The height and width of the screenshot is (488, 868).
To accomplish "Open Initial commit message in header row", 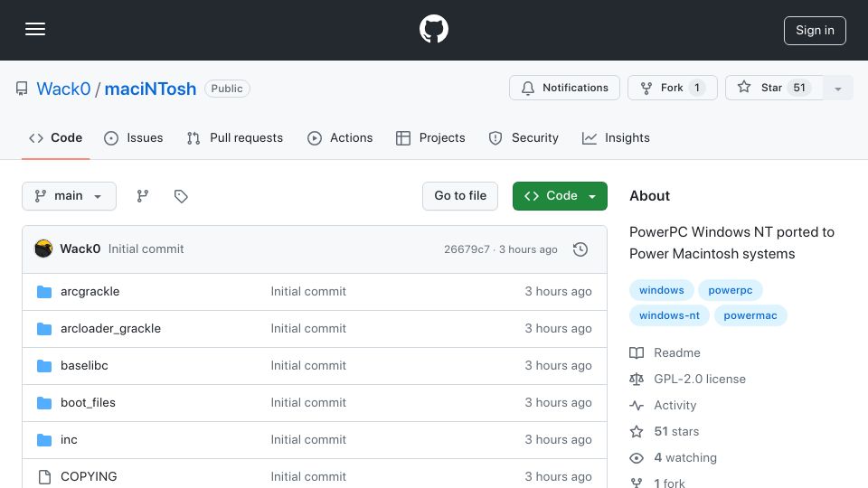I will tap(146, 249).
